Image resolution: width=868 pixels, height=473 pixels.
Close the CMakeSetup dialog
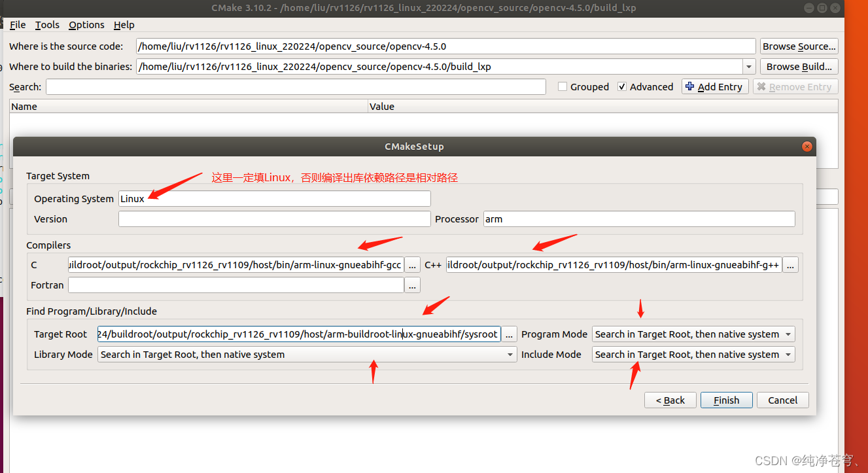(x=807, y=147)
